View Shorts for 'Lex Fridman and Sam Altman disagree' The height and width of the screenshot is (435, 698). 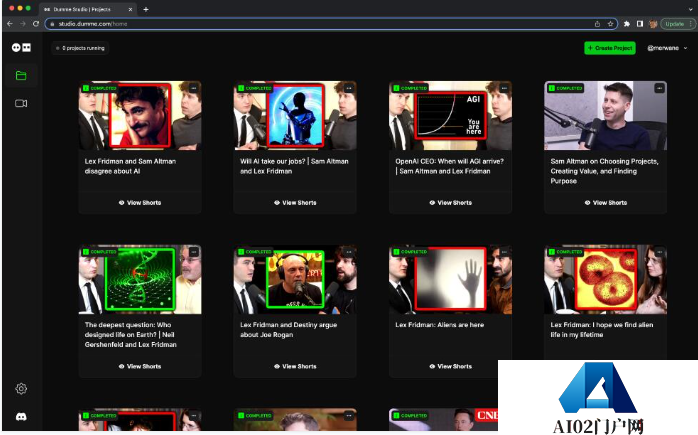140,203
